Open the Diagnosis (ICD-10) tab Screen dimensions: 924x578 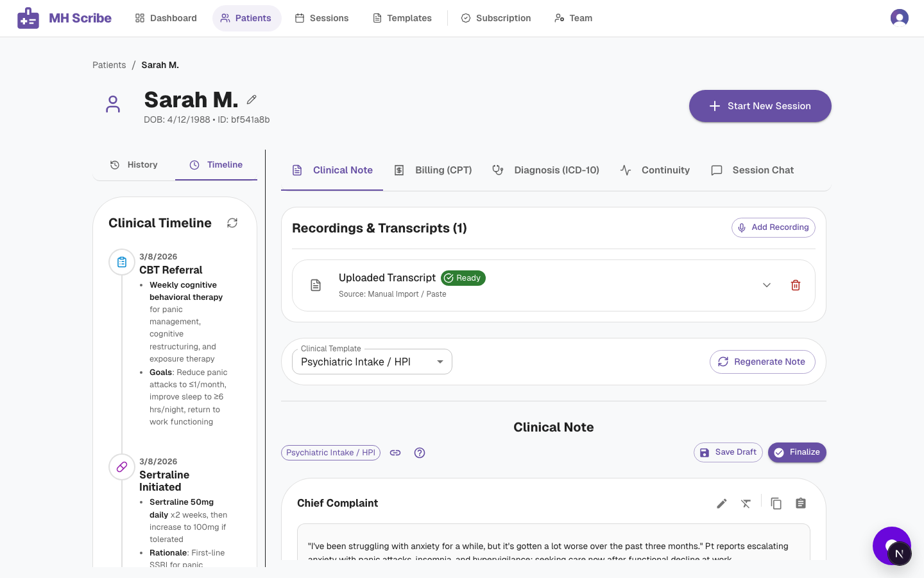(546, 170)
